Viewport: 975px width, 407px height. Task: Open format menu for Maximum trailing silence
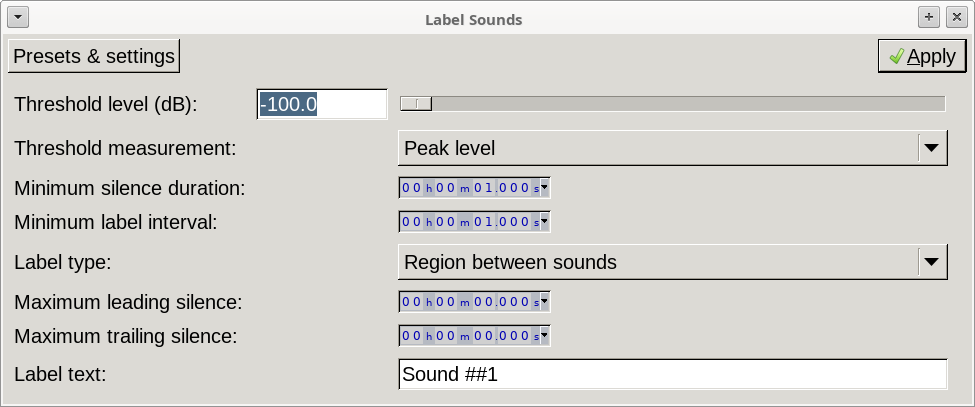tap(545, 336)
